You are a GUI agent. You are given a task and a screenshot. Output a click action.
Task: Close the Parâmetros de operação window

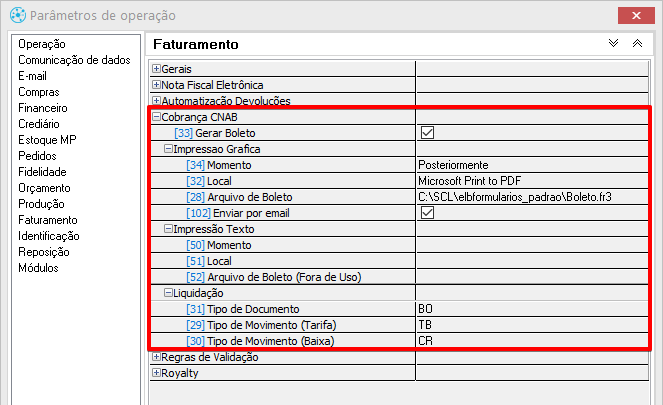point(636,16)
